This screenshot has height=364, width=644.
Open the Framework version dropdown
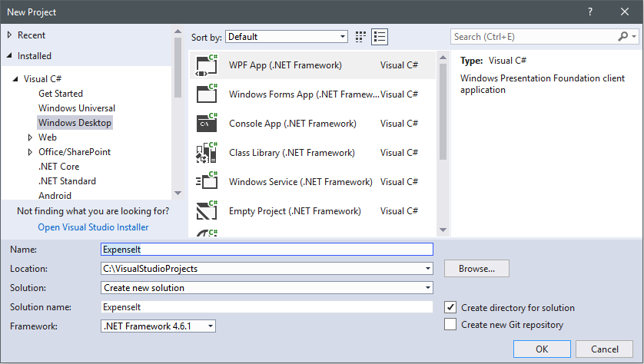(211, 326)
